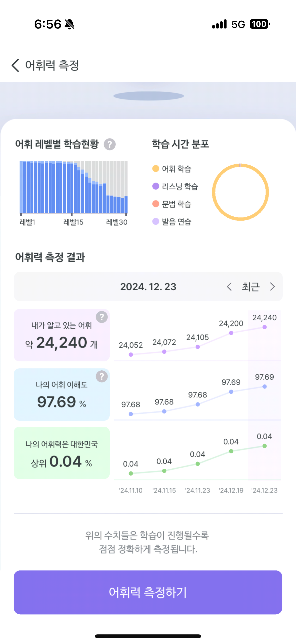
Task: Tap the learning time donut chart
Action: [240, 192]
